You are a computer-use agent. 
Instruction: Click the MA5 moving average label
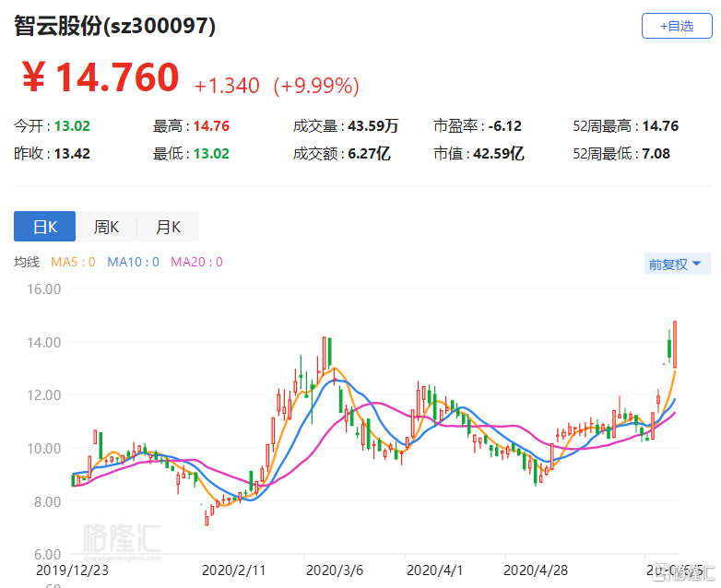pyautogui.click(x=73, y=262)
